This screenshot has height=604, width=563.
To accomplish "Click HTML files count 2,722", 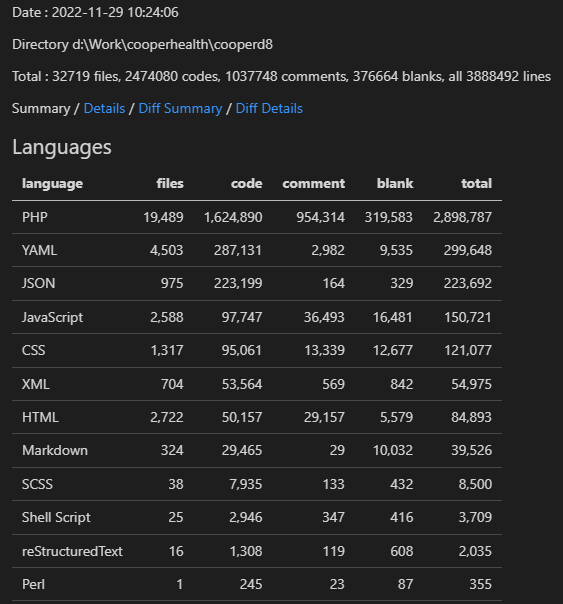I will click(x=167, y=418).
